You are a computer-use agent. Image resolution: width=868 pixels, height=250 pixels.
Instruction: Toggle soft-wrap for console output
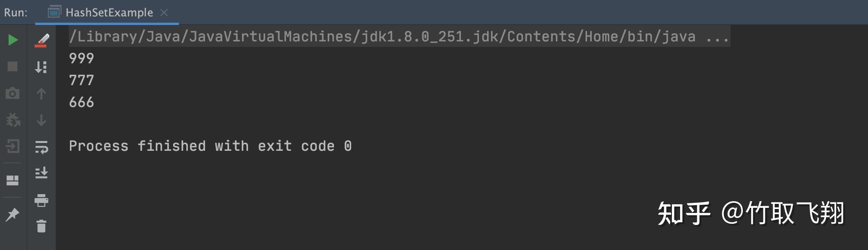pos(41,147)
